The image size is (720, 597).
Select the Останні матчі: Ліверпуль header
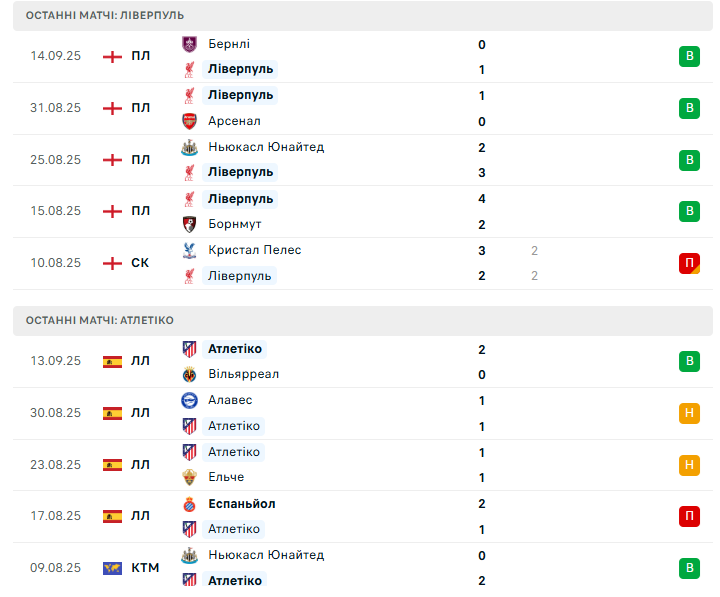tap(363, 16)
